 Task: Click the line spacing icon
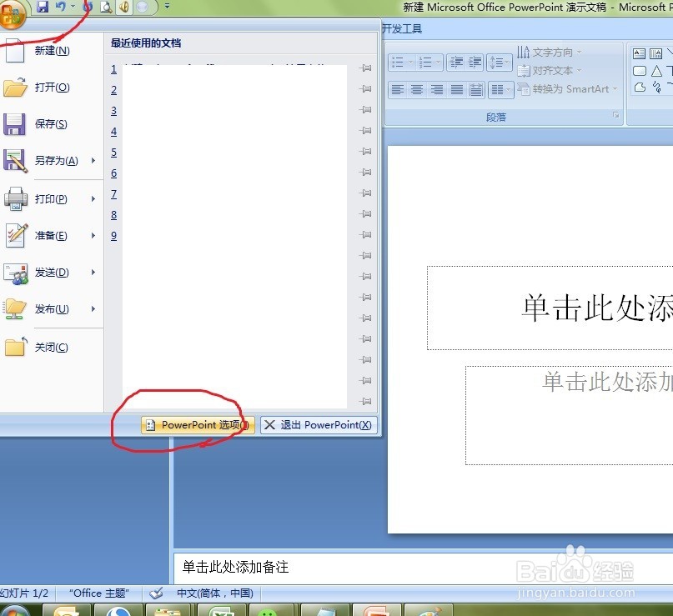point(497,62)
